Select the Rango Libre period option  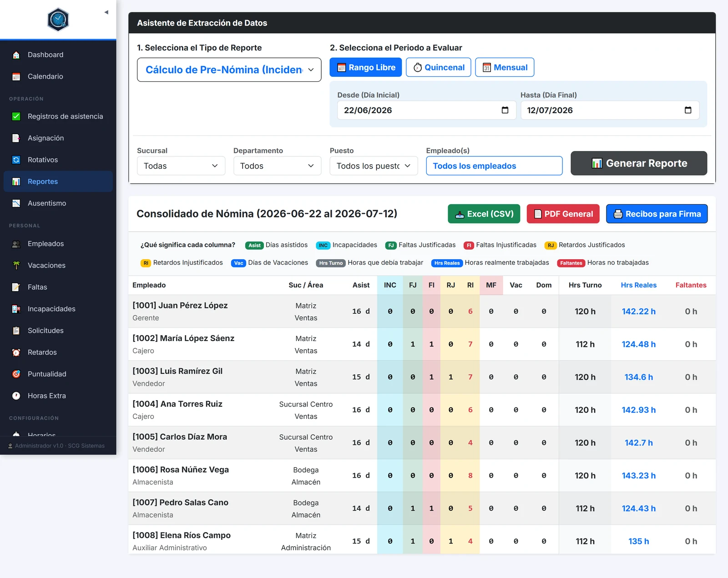tap(366, 67)
